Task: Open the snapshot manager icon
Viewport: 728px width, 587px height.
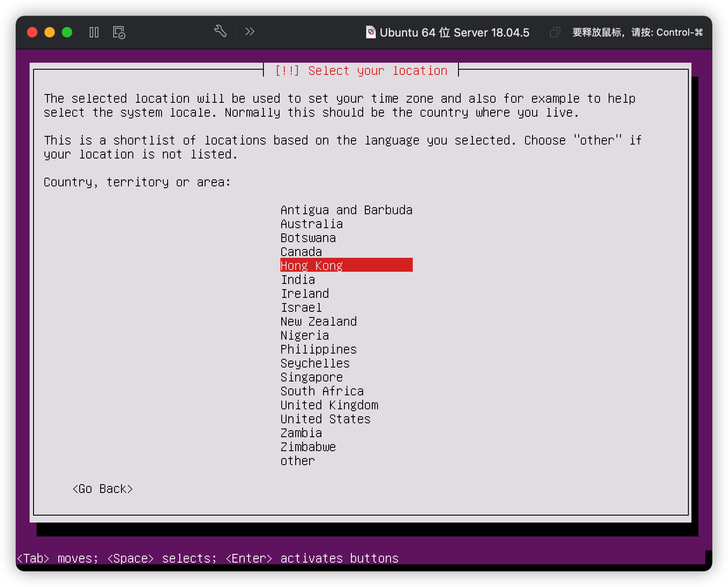Action: coord(119,32)
